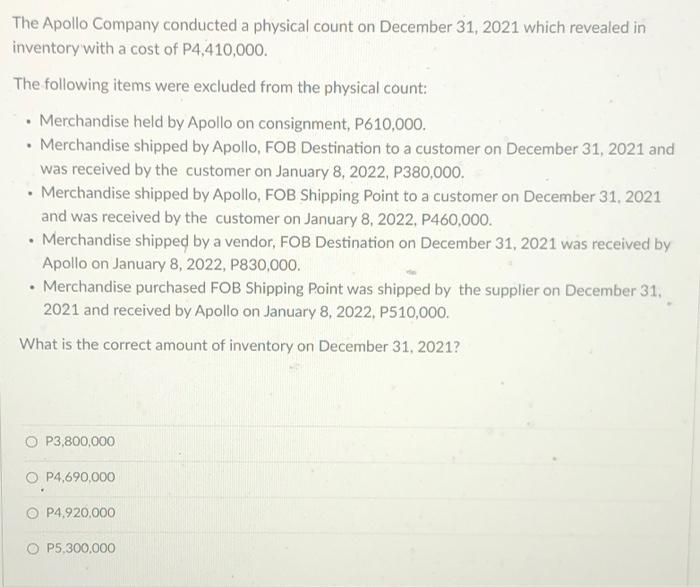Pick the P5,300,000 radio option

pos(32,549)
